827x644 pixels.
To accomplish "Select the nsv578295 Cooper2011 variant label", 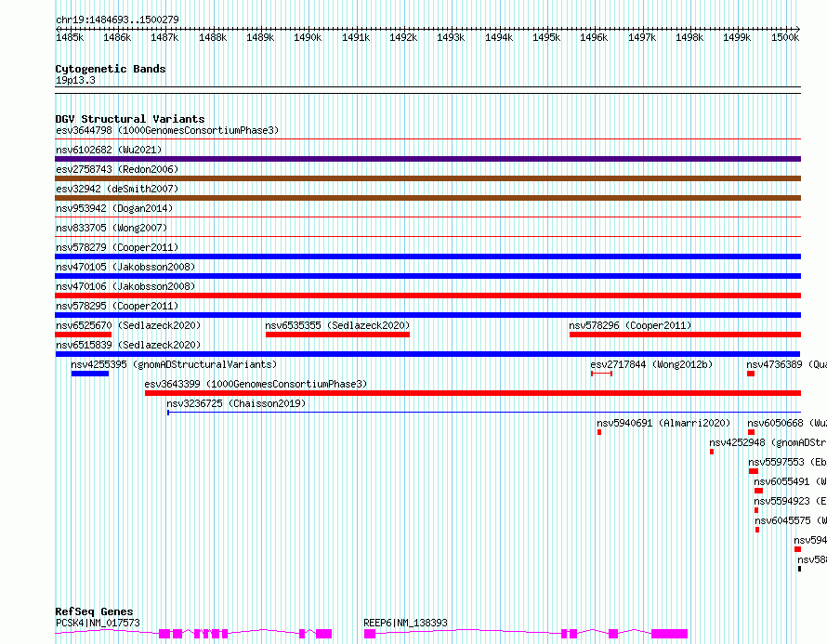I will pyautogui.click(x=117, y=306).
